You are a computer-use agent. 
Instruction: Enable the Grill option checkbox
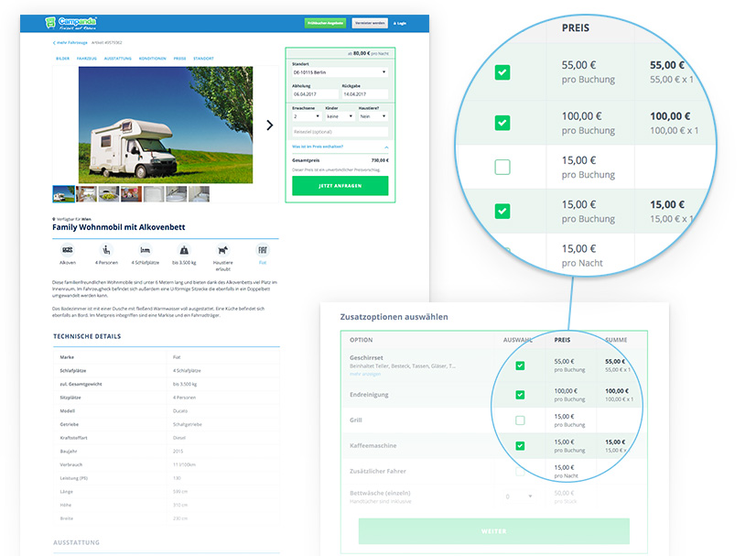(x=520, y=420)
